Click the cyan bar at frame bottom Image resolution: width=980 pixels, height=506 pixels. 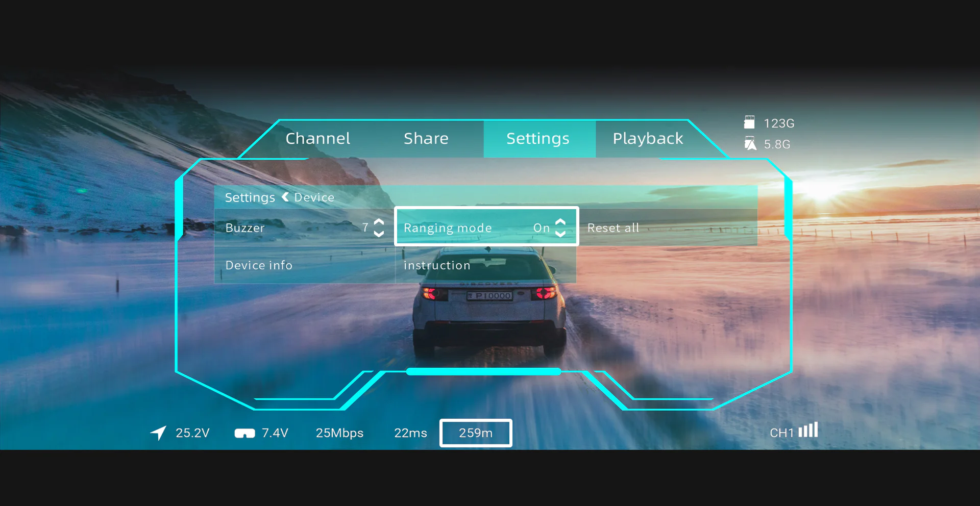click(x=483, y=371)
